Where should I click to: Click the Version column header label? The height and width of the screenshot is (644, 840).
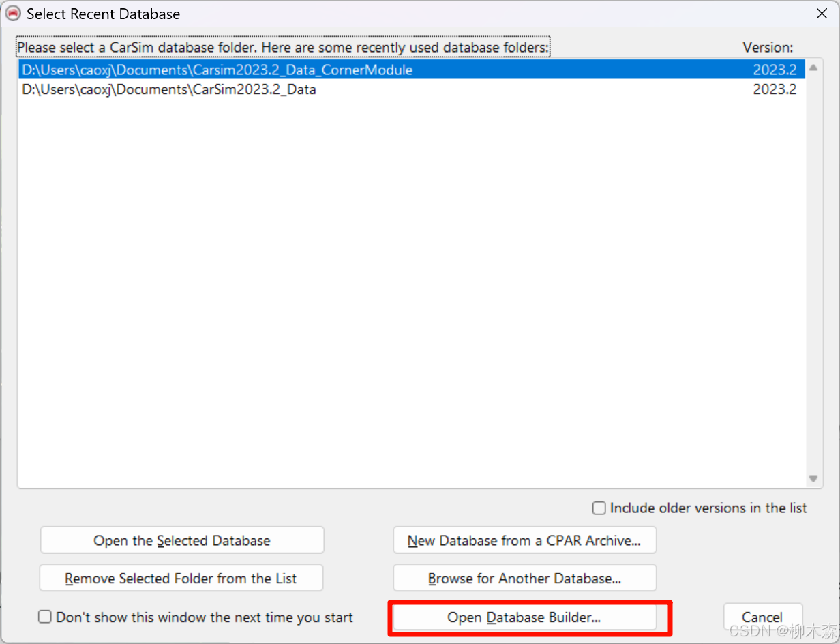(768, 47)
